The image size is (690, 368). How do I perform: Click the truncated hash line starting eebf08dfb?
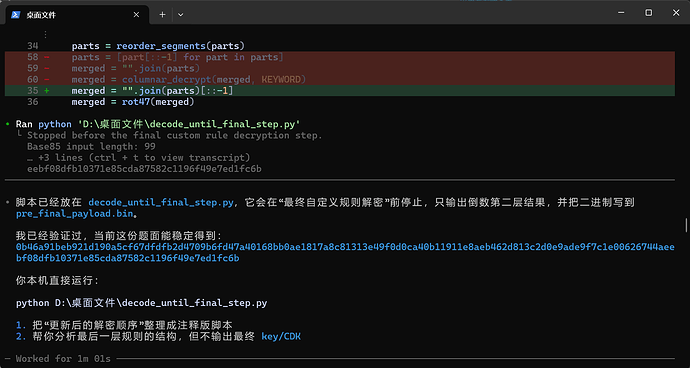(x=144, y=169)
